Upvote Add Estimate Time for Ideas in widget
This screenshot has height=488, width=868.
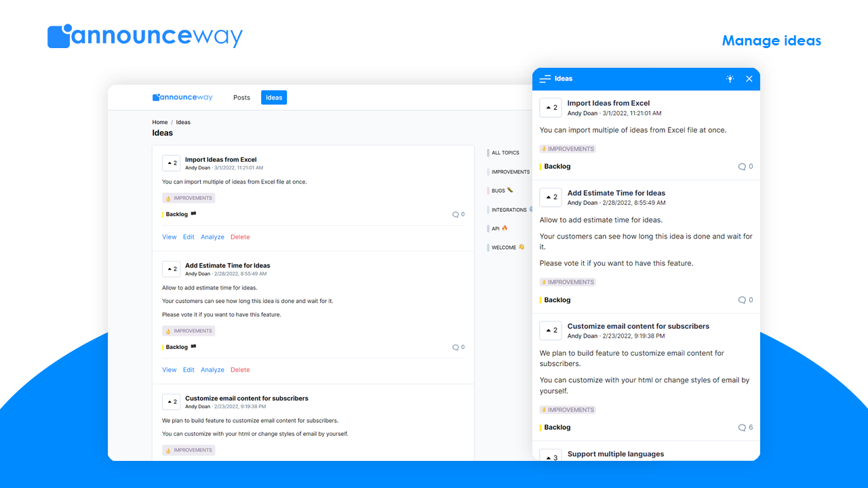[x=551, y=197]
